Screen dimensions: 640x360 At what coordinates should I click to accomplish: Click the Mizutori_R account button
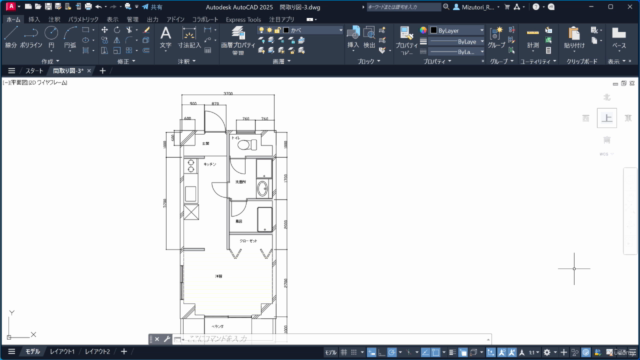point(476,7)
